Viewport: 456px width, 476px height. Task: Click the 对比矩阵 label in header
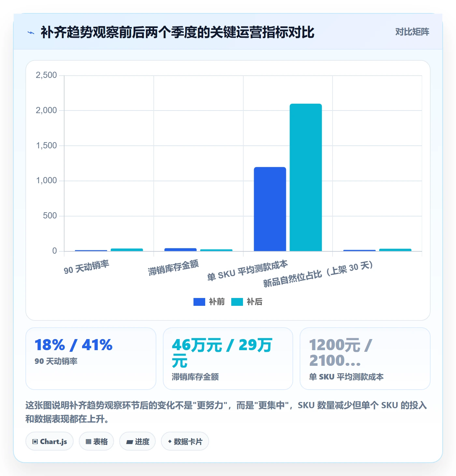tap(412, 32)
